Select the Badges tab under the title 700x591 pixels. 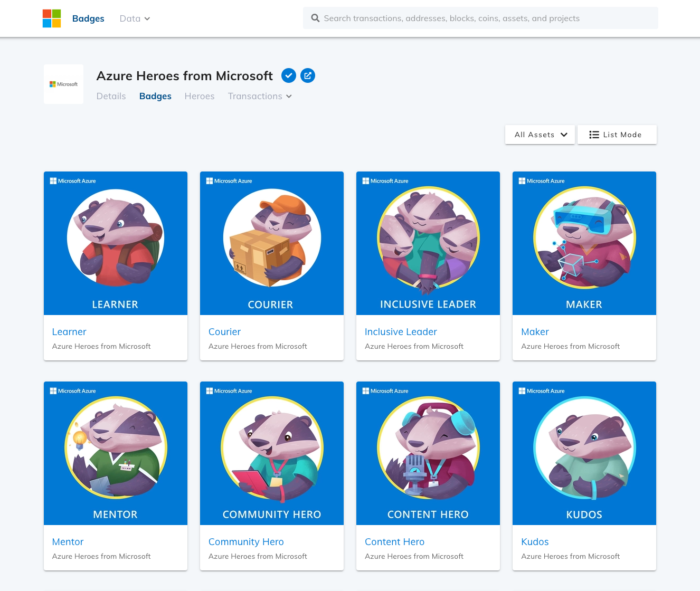(x=155, y=96)
